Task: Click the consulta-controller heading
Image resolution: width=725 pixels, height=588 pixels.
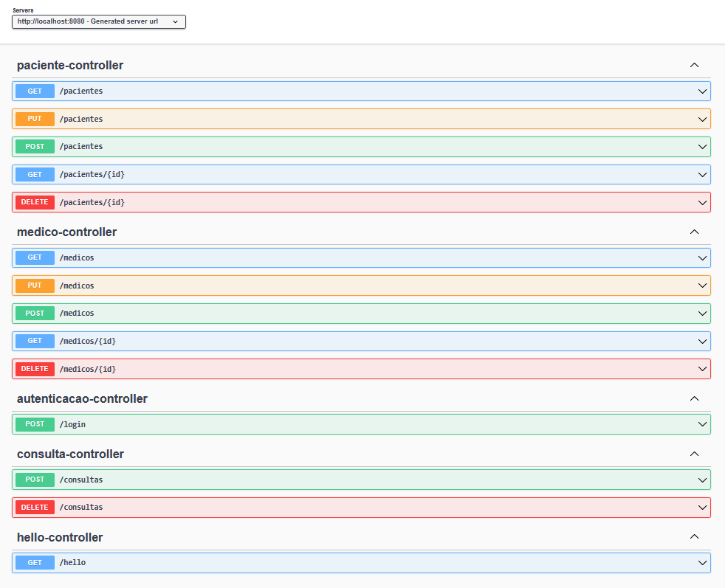Action: click(70, 454)
